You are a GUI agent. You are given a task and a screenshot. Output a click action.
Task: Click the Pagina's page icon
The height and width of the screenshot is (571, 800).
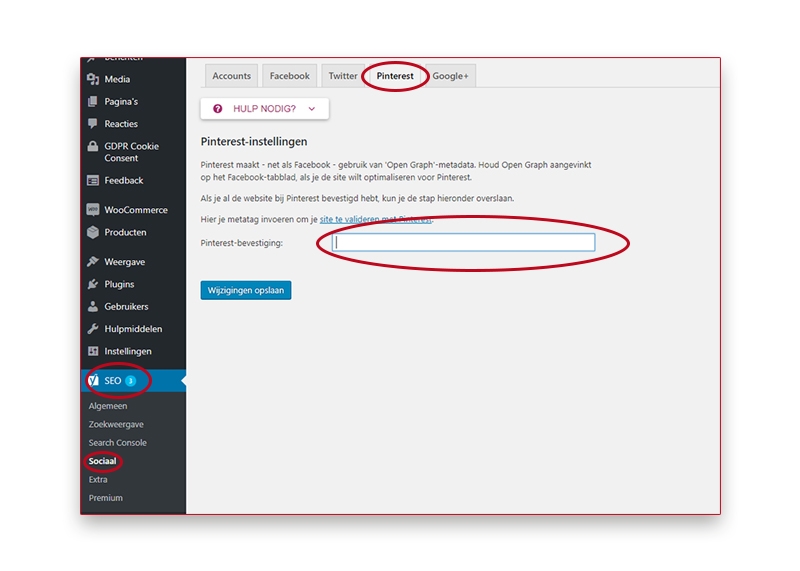click(93, 102)
